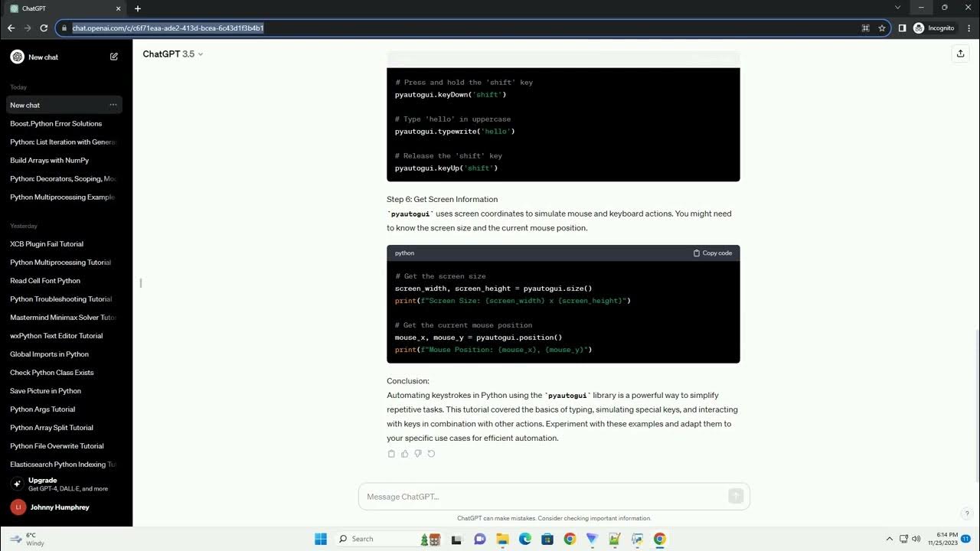Show hidden system tray icons chevron
980x551 pixels.
click(889, 539)
